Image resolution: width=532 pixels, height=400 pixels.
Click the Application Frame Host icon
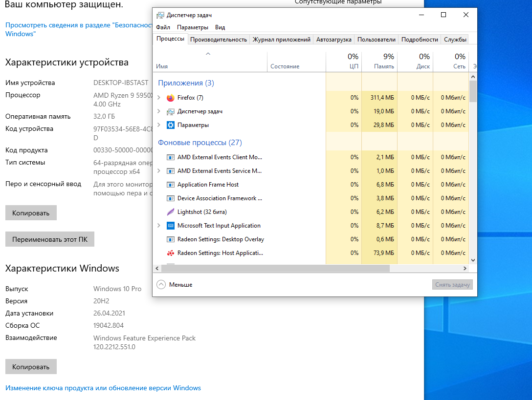pos(170,185)
